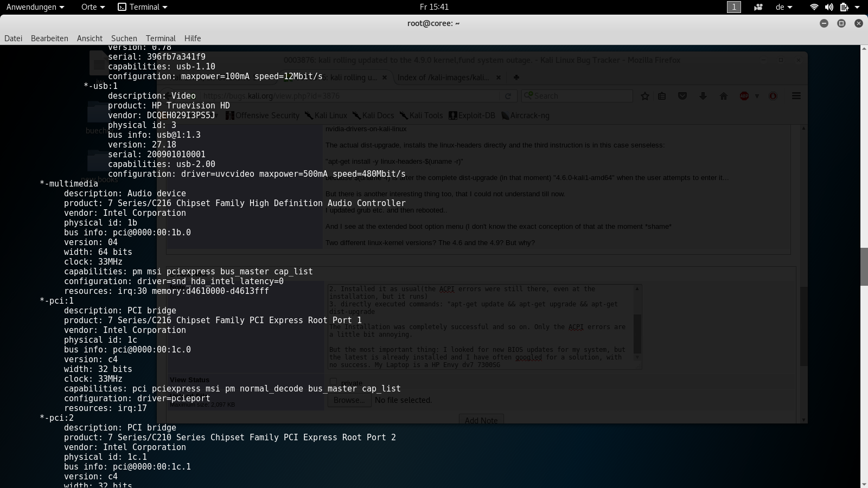Go to Firefox home page icon
Viewport: 868px width, 488px height.
point(723,96)
